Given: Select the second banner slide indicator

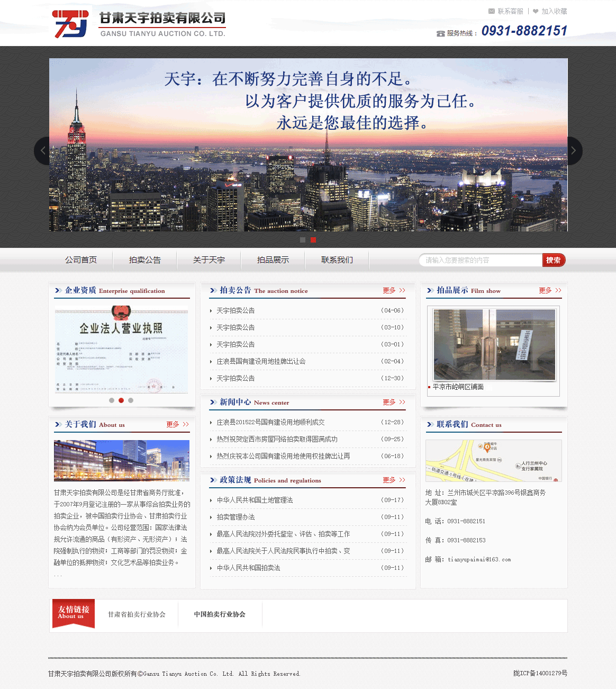Looking at the screenshot, I should (313, 240).
